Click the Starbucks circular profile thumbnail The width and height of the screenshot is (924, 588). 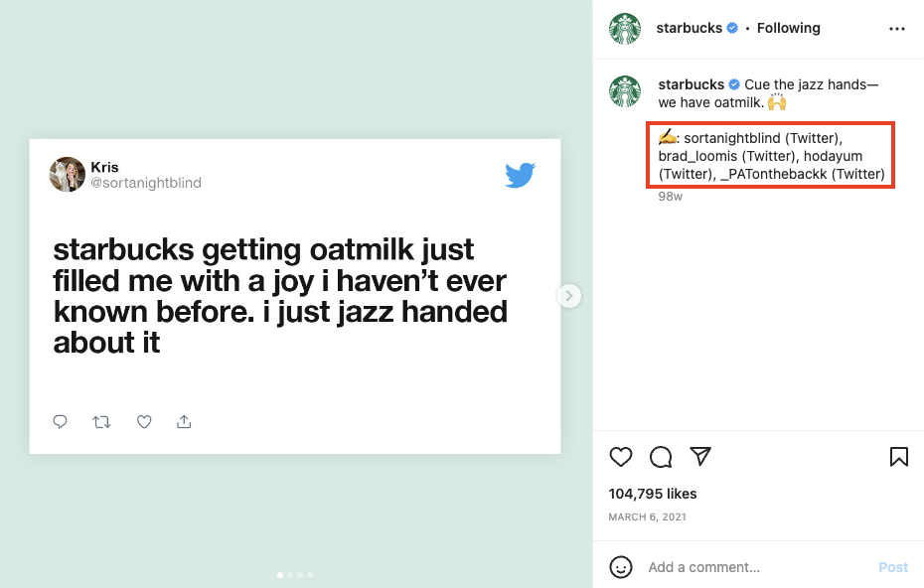[x=625, y=28]
